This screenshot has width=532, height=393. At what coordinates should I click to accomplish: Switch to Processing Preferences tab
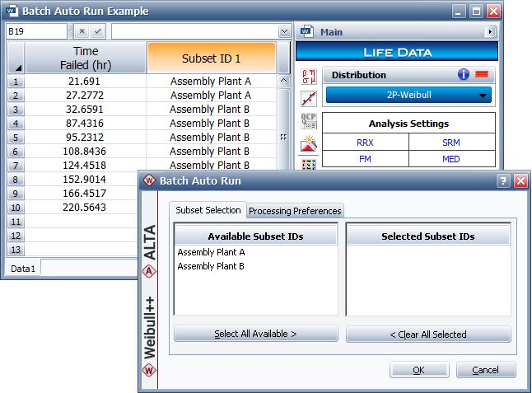295,211
